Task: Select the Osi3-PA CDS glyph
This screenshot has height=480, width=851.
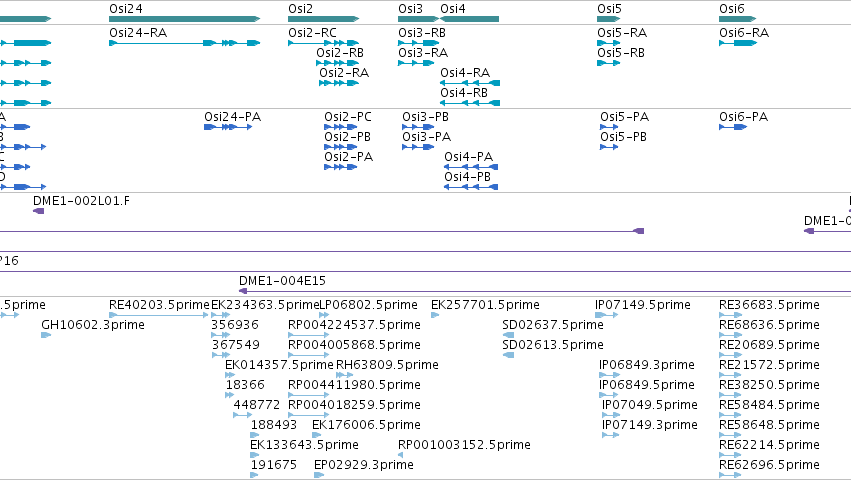Action: tap(418, 147)
